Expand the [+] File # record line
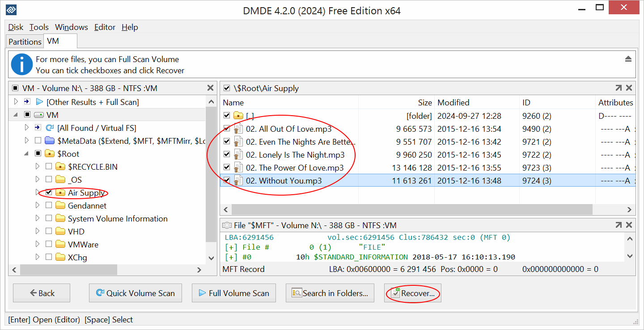Viewport: 644px width, 330px height. tap(231, 247)
